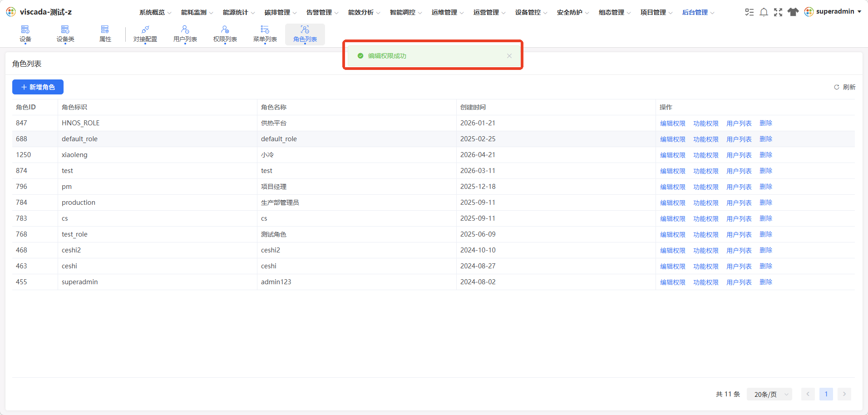This screenshot has width=868, height=415.
Task: Click 功能权限 for production row
Action: pyautogui.click(x=706, y=203)
